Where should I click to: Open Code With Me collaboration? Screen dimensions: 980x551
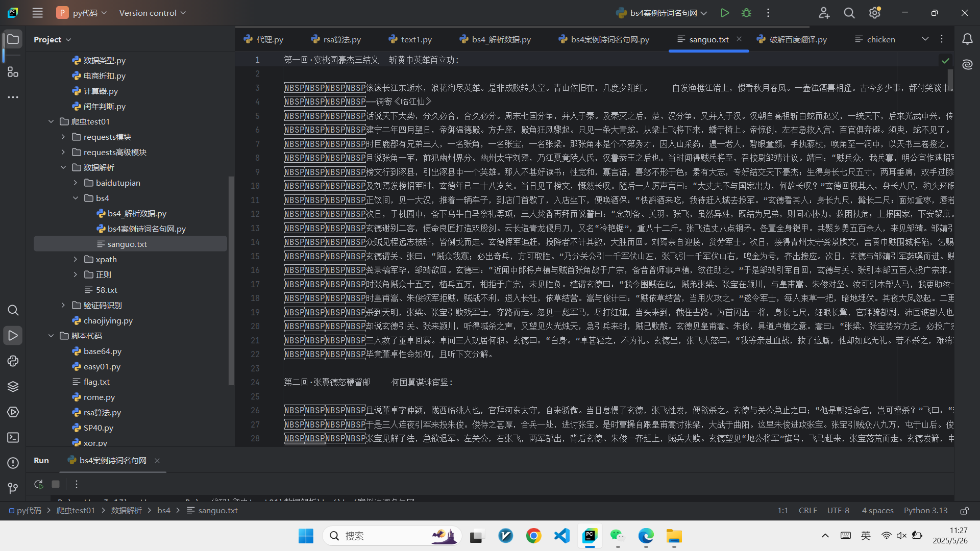point(824,13)
